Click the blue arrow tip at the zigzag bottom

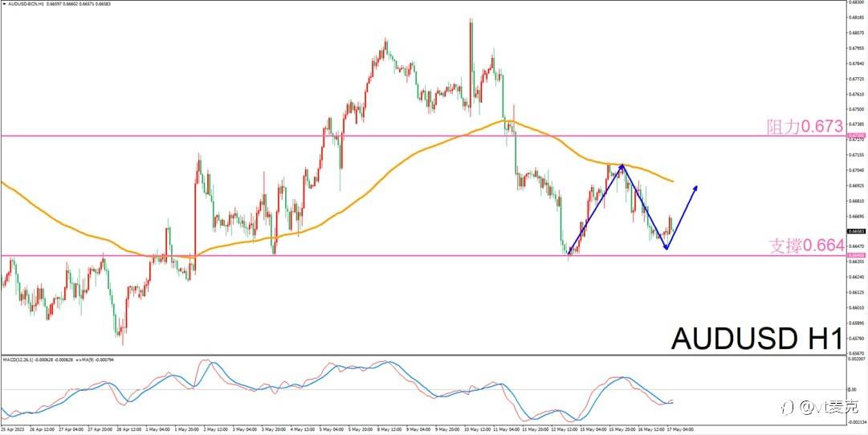pos(666,247)
